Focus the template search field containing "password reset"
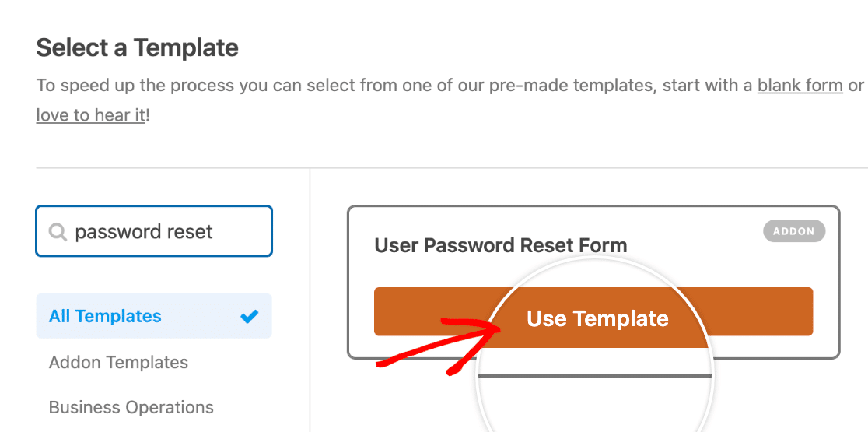The image size is (868, 432). click(x=163, y=232)
